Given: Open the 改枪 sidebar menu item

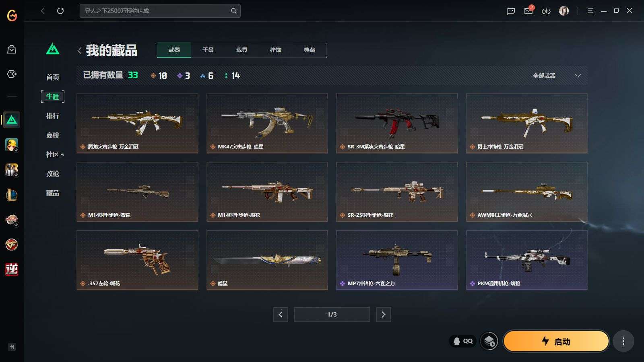Looking at the screenshot, I should [53, 174].
